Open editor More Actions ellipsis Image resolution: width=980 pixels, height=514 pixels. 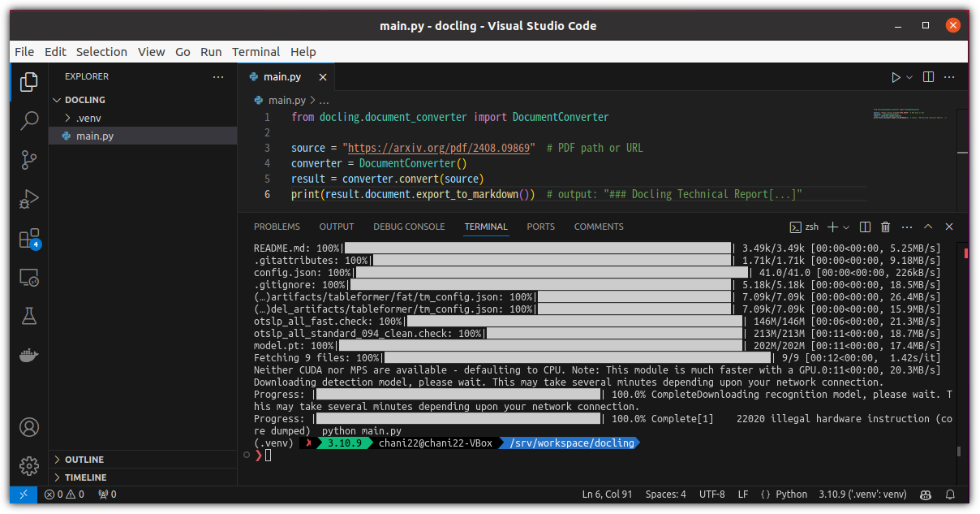[x=949, y=77]
